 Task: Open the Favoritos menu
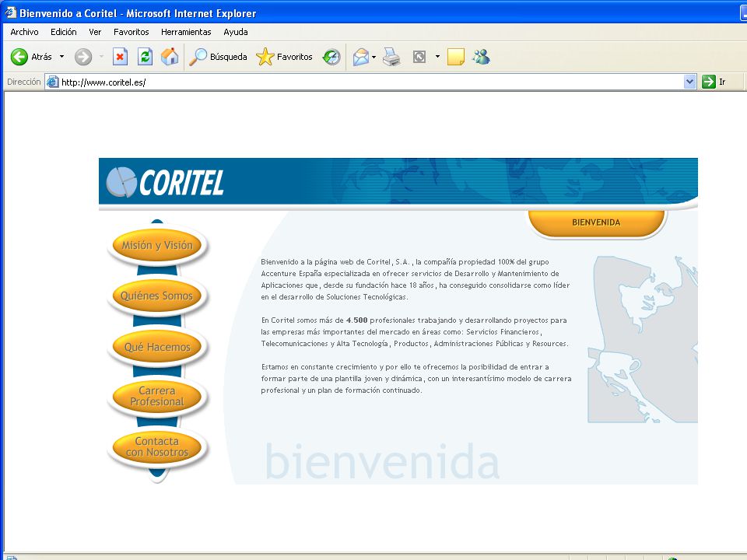131,32
